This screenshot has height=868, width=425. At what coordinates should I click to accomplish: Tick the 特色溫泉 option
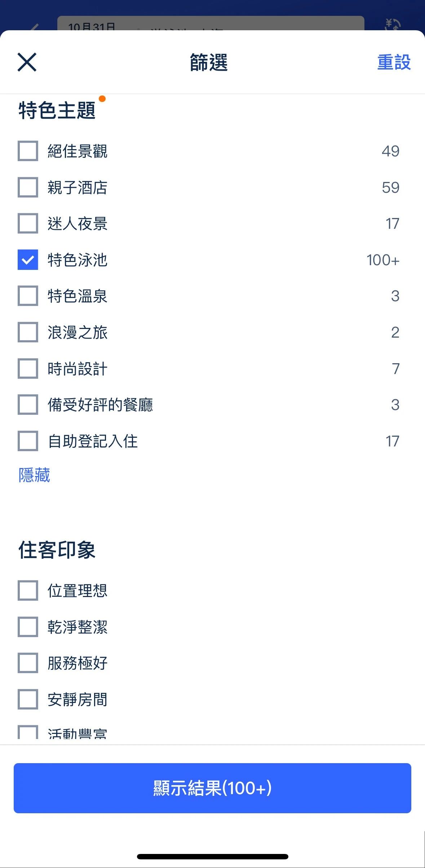(28, 296)
